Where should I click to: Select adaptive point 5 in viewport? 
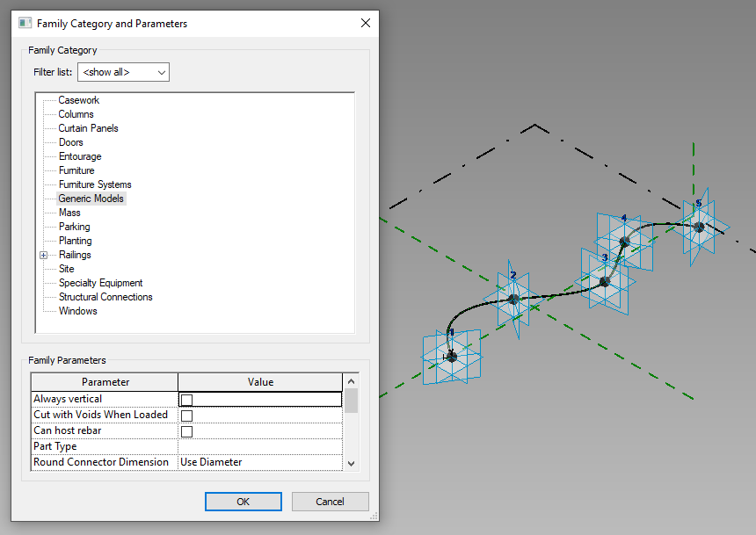[x=699, y=227]
